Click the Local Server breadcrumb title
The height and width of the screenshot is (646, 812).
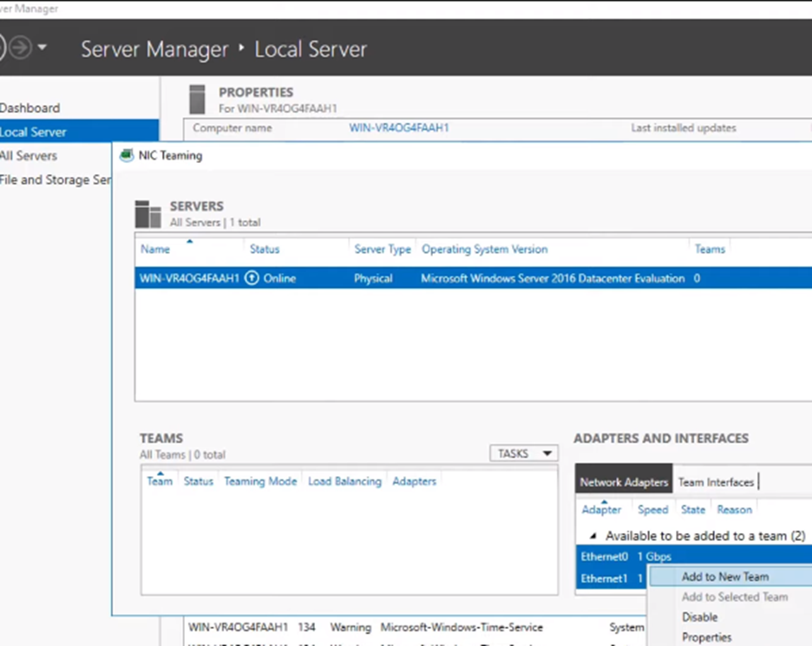tap(311, 49)
